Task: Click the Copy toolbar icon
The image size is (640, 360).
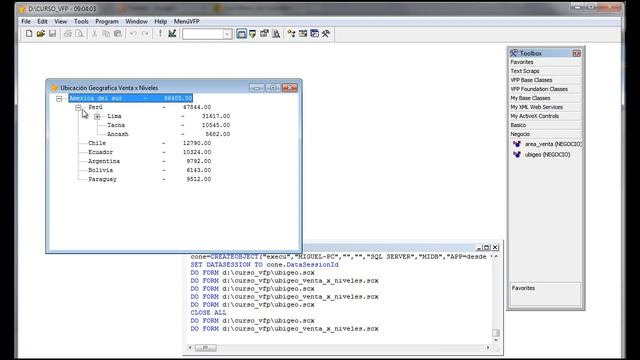Action: [x=106, y=33]
